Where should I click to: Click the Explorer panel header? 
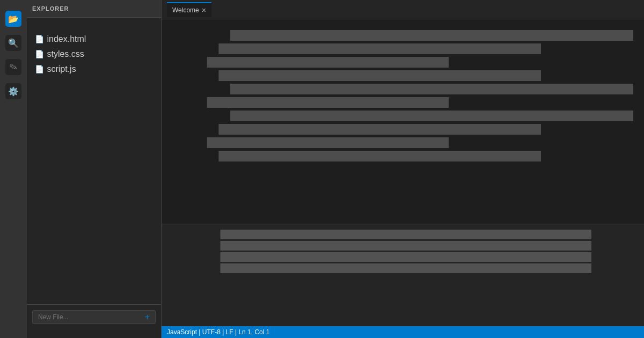(x=50, y=9)
